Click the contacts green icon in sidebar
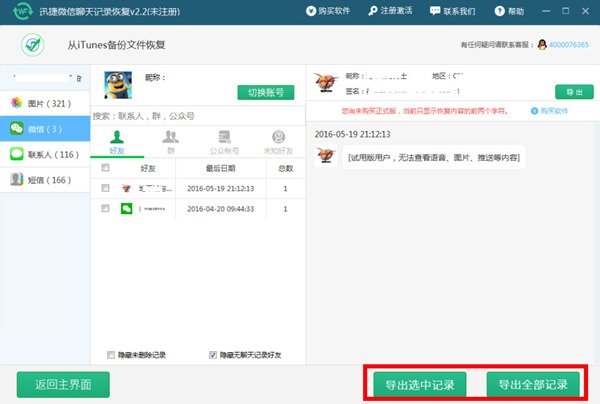Viewport: 600px width, 404px height. click(16, 154)
